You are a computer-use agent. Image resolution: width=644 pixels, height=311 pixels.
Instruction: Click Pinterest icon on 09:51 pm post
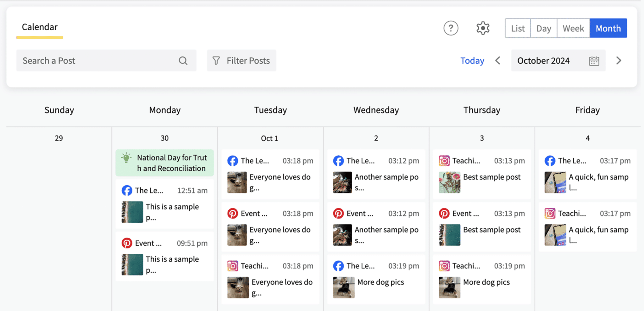(127, 243)
